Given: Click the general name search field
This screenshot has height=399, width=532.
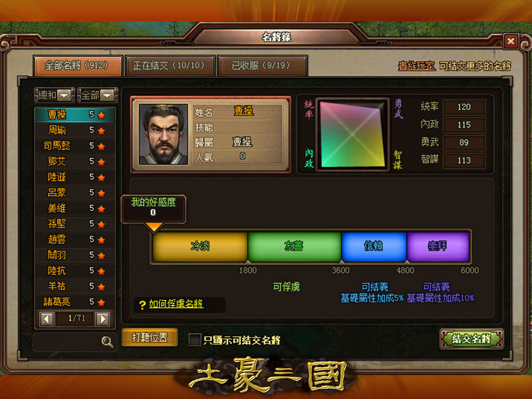Looking at the screenshot, I should (x=68, y=342).
